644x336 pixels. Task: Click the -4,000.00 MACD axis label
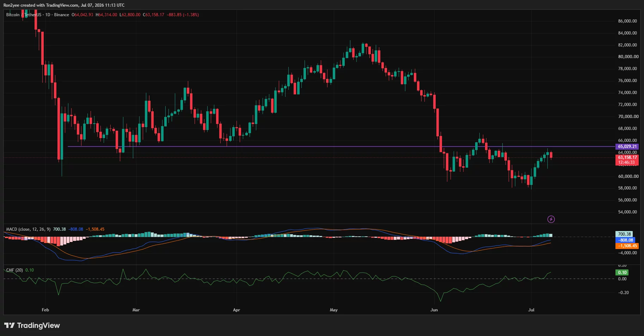coord(627,253)
